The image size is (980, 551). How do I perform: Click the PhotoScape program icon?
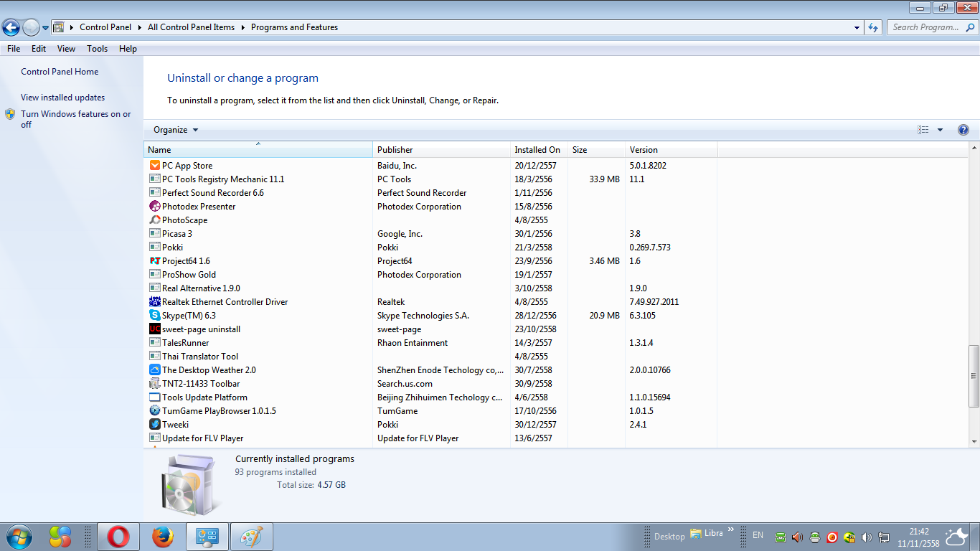154,220
